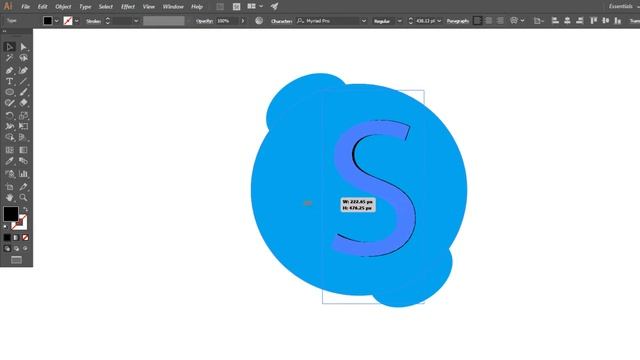Select the Pen tool
Viewport: 640px width, 360px height.
click(x=9, y=70)
